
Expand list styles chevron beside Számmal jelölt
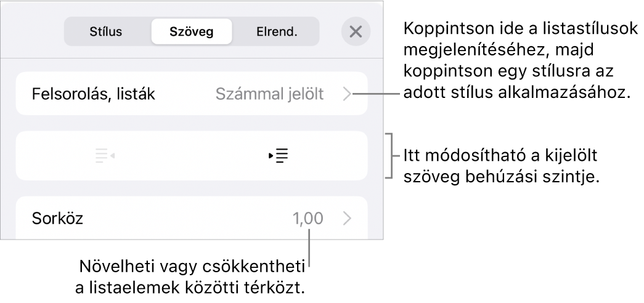click(348, 94)
